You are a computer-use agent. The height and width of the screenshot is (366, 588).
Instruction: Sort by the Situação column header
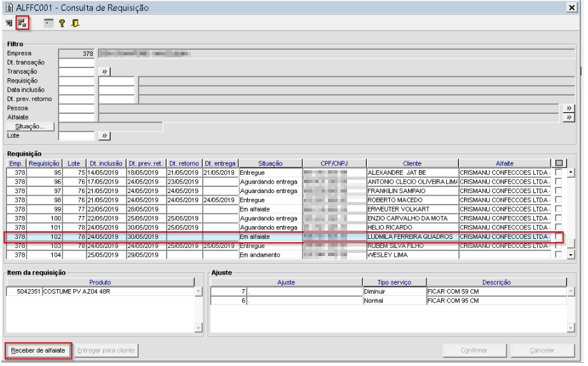click(x=270, y=163)
